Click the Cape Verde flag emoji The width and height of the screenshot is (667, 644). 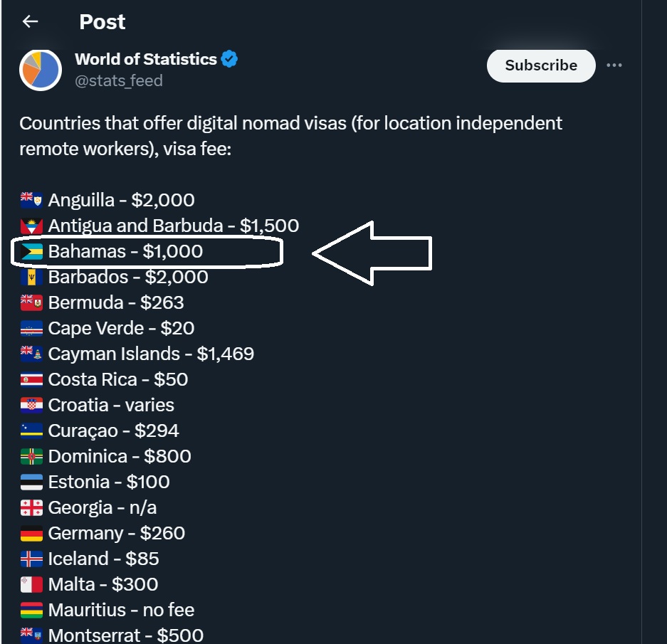[x=31, y=329]
